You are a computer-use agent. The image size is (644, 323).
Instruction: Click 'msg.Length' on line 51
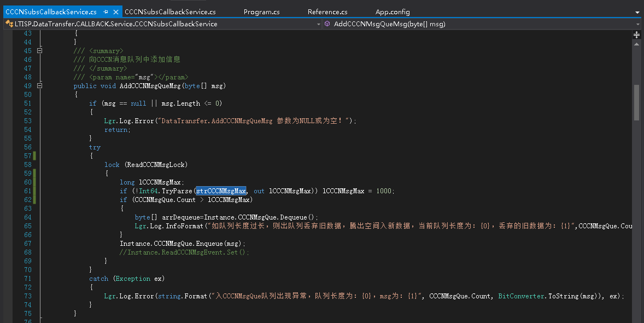coord(181,103)
